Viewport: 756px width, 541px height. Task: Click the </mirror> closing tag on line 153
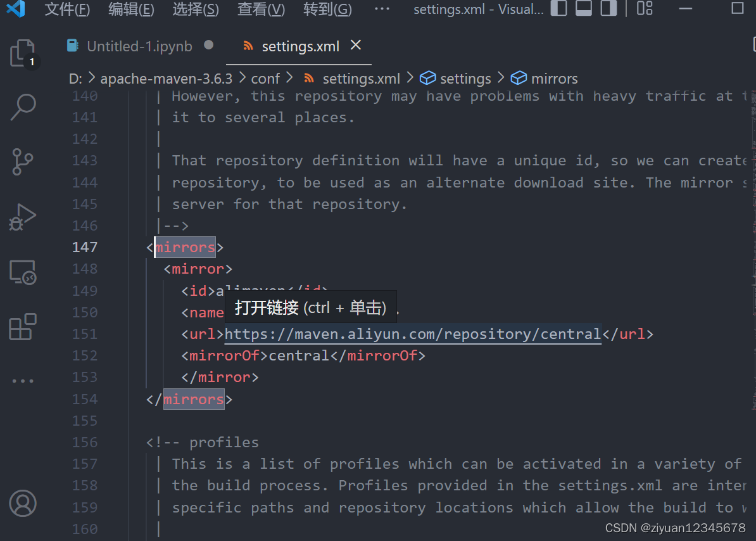pos(220,378)
